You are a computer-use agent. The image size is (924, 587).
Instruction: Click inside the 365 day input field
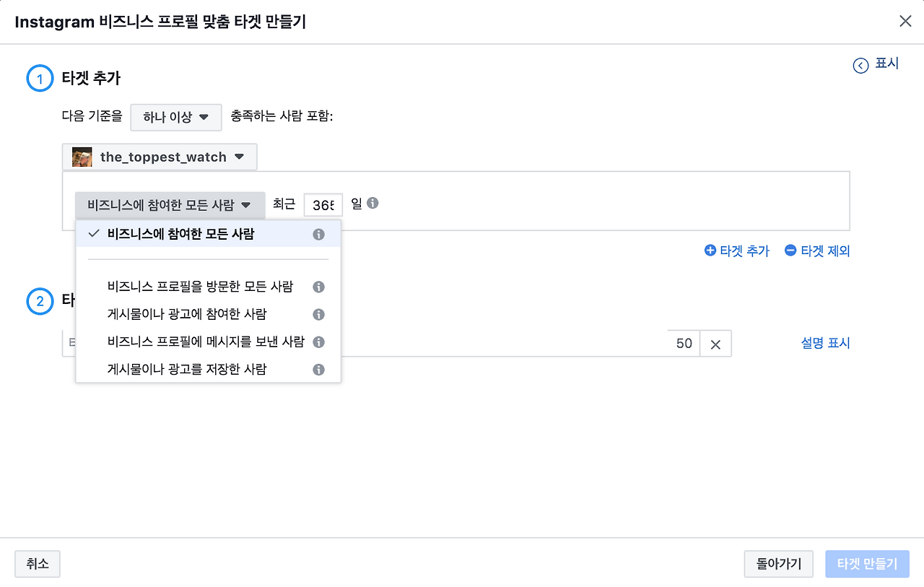click(x=323, y=204)
